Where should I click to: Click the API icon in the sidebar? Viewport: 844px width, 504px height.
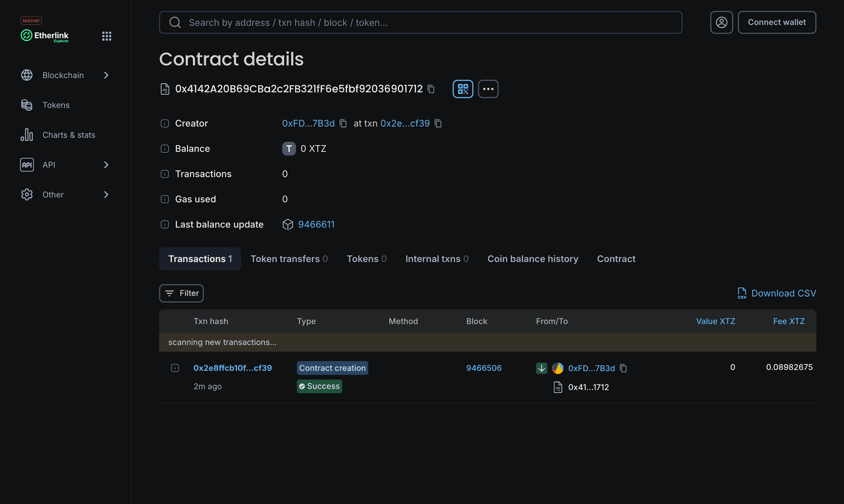click(27, 165)
